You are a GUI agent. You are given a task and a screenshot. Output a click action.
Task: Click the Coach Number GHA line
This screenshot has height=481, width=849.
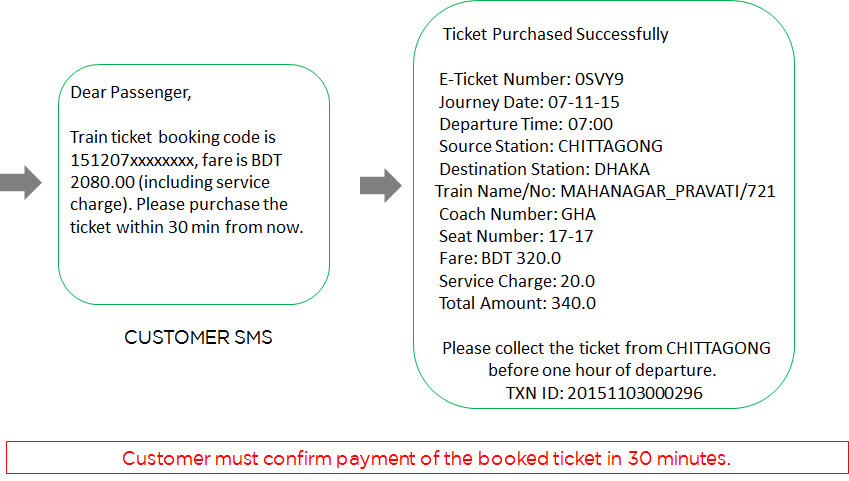tap(517, 214)
